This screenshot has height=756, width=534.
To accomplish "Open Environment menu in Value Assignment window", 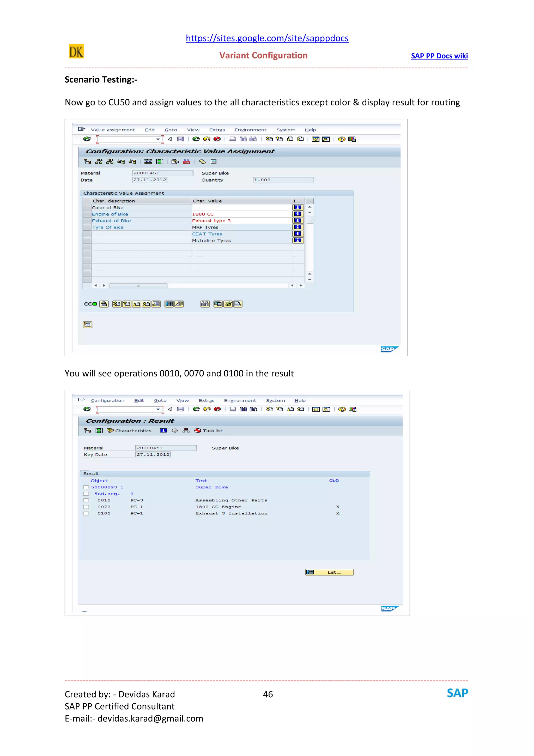I will 250,130.
